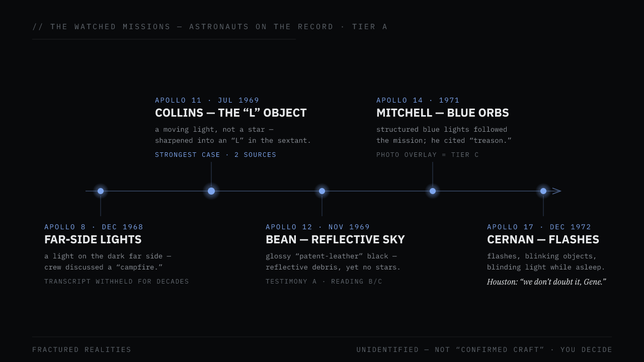Click the FAR-SIDE LIGHTS heading

click(x=93, y=239)
